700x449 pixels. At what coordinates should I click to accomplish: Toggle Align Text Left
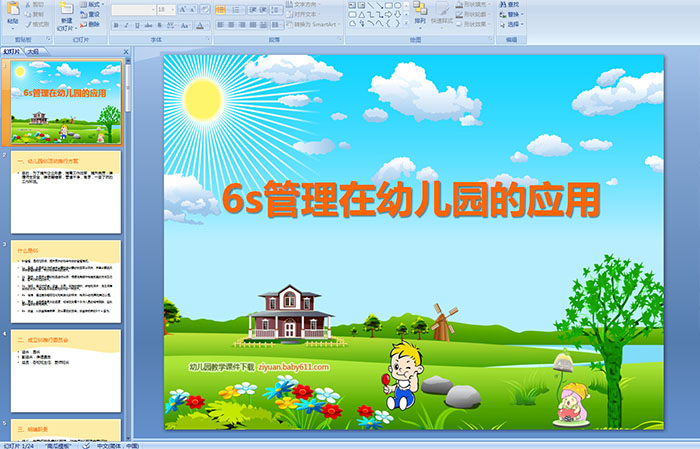(221, 25)
